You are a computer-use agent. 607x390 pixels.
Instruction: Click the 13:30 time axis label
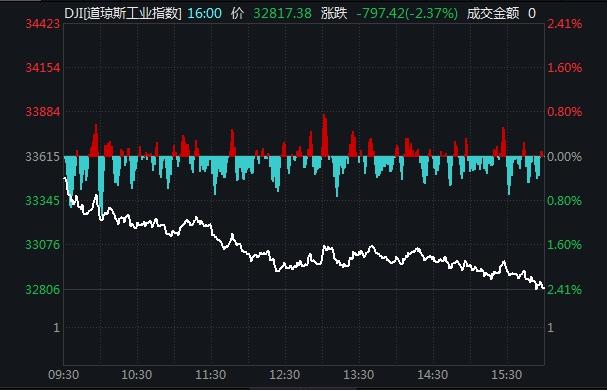(358, 375)
